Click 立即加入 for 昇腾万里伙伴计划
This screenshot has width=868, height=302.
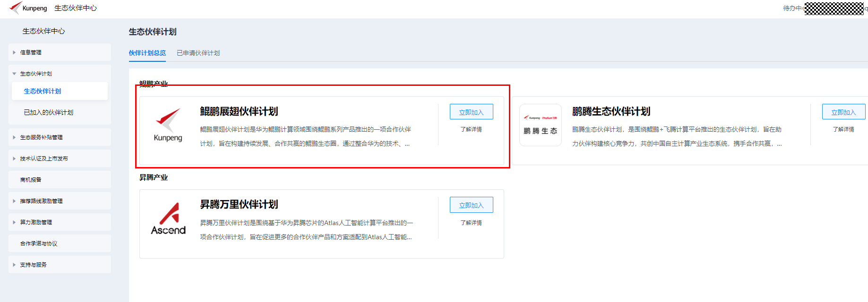coord(472,205)
